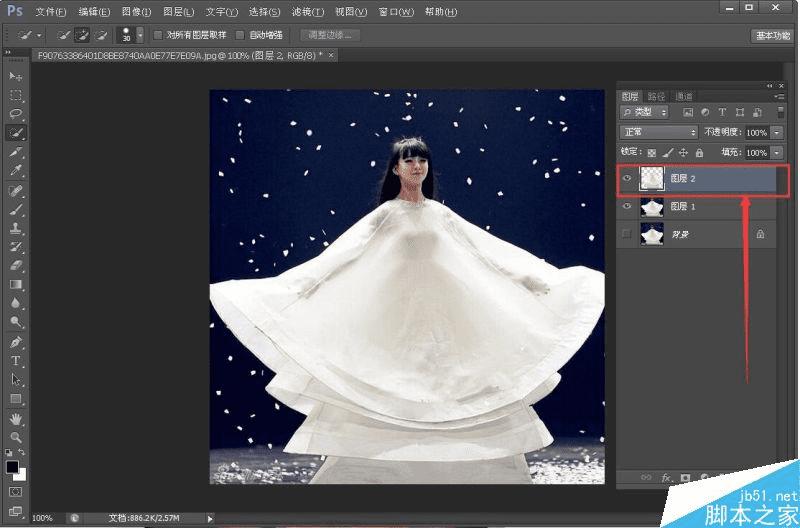Select the Path Selection tool
The width and height of the screenshot is (800, 528).
(x=16, y=380)
